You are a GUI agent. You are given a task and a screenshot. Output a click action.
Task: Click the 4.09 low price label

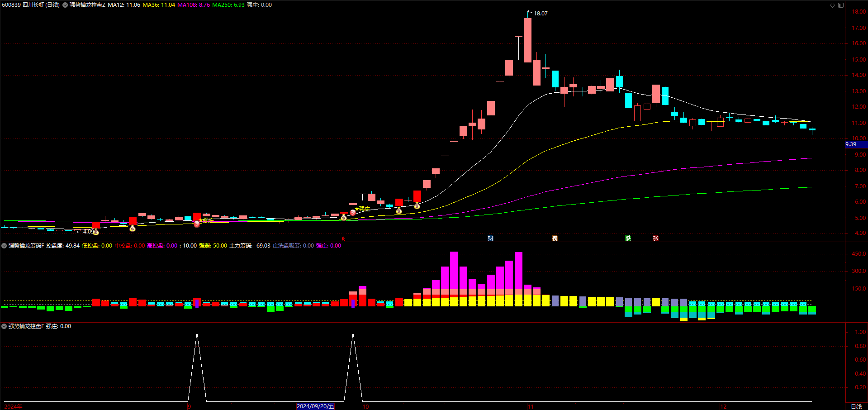(89, 232)
